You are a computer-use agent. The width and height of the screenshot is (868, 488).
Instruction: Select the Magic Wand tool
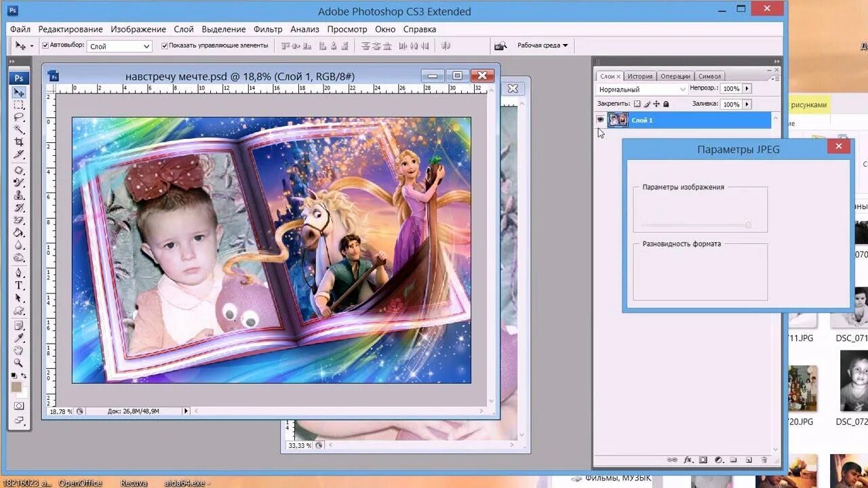tap(19, 129)
